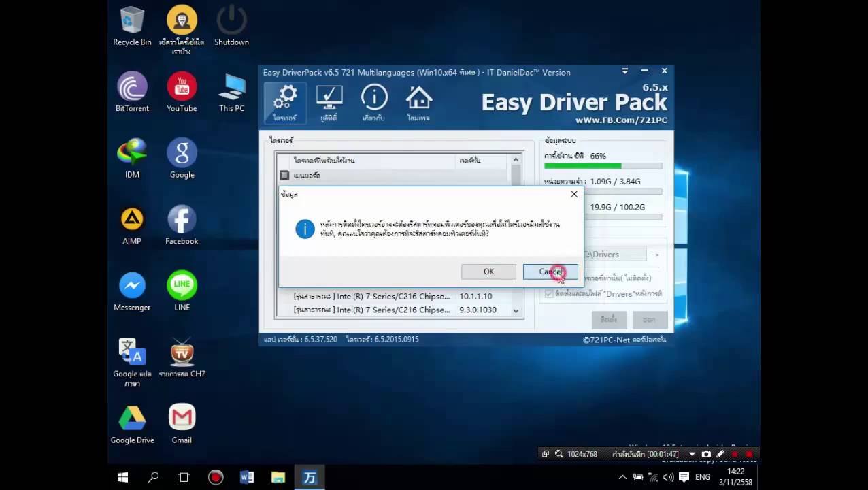
Task: Click the driver list scroll-down arrow
Action: (x=516, y=311)
